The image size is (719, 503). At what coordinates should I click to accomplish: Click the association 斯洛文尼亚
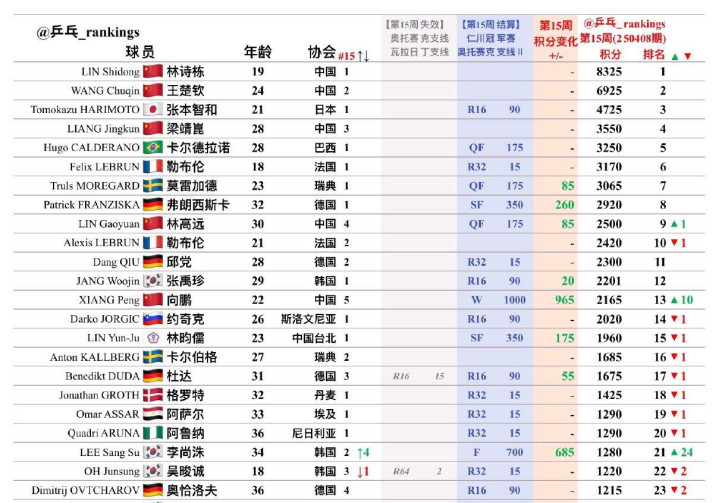pos(308,319)
